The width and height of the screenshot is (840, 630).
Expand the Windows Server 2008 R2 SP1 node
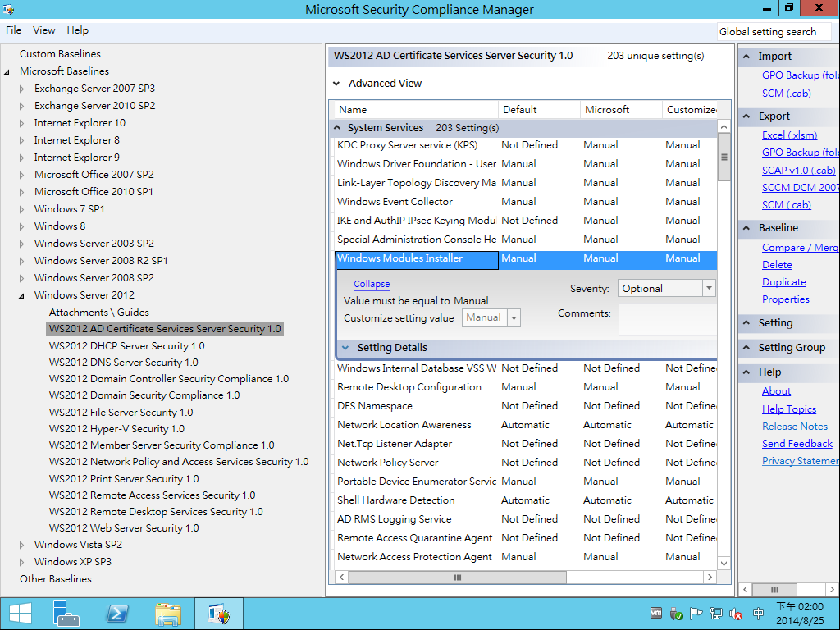coord(21,261)
